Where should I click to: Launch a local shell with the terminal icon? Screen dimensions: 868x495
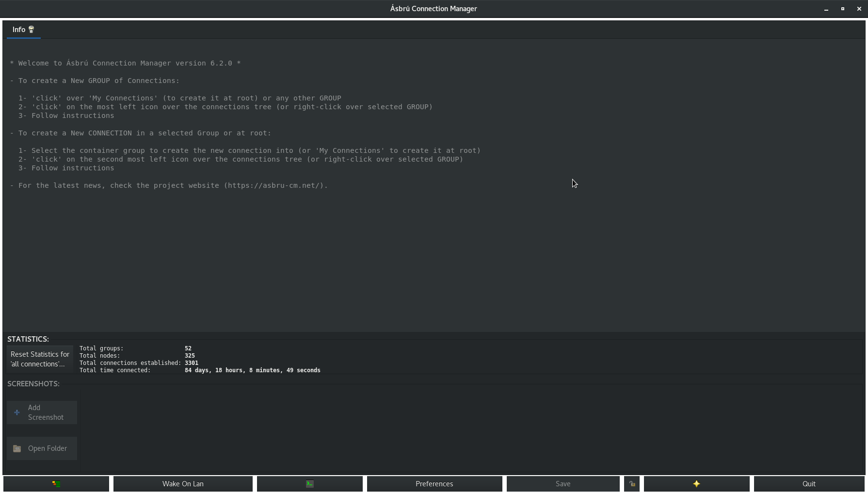coord(309,483)
